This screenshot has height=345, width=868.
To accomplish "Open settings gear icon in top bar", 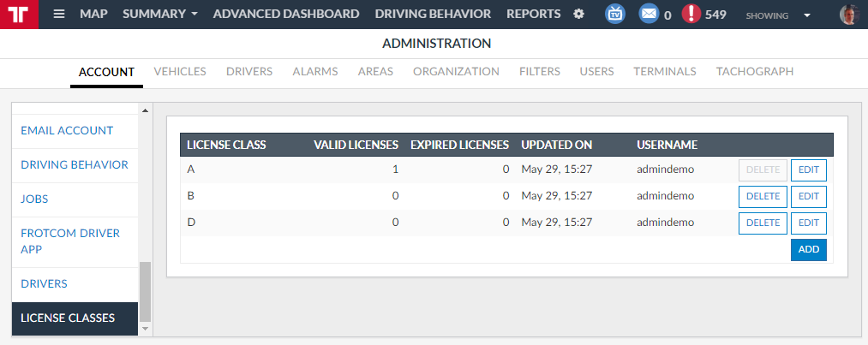I will pyautogui.click(x=578, y=15).
